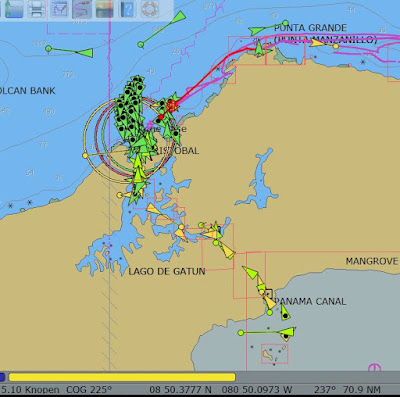Viewport: 400px width, 397px height.
Task: Click the depth sounding '77'
Action: point(43,144)
